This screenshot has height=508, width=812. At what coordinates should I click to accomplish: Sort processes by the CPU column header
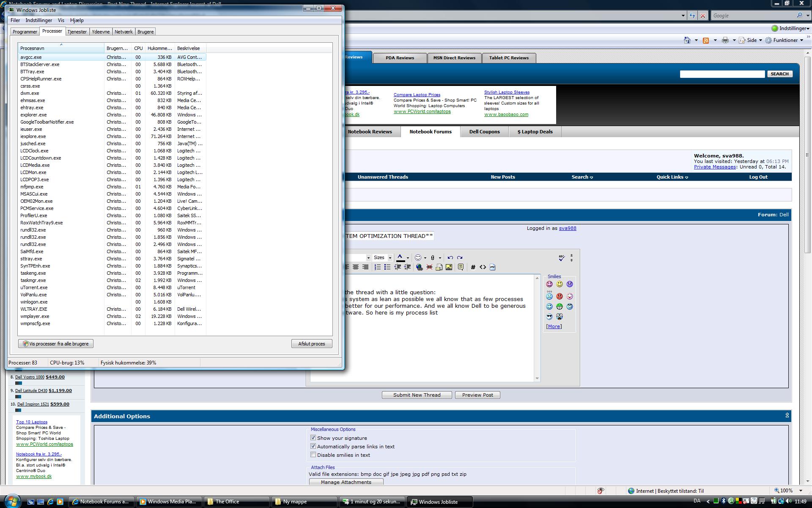coord(138,48)
